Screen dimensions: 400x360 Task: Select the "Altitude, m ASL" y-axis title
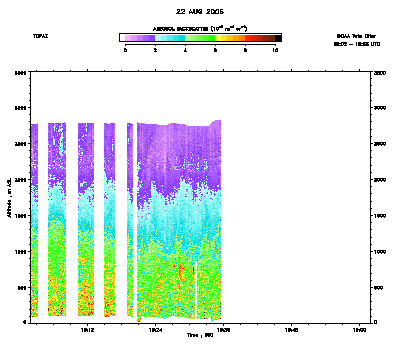click(x=10, y=198)
